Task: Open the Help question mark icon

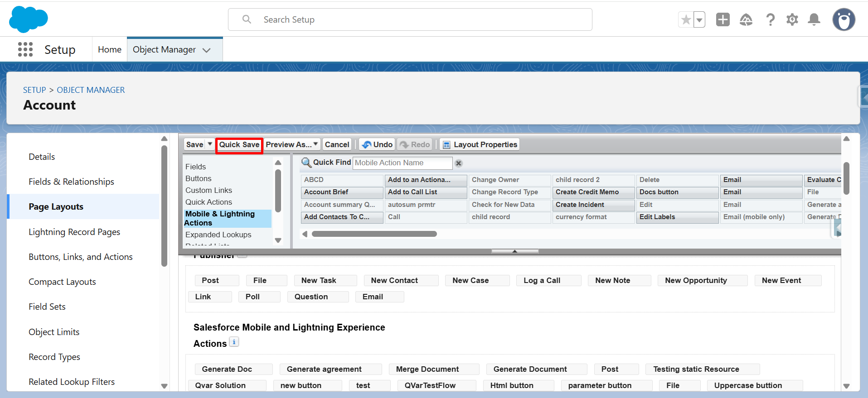Action: click(770, 19)
